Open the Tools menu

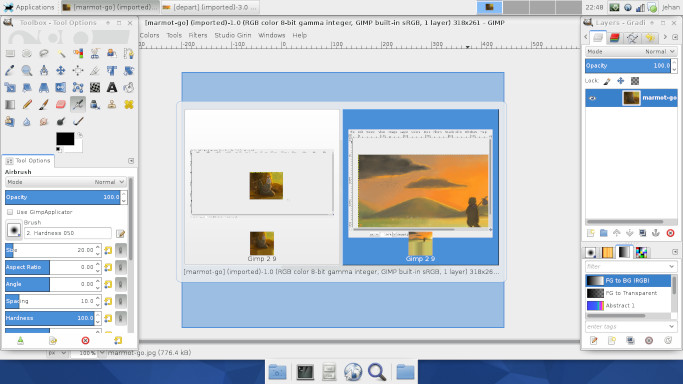(x=174, y=35)
